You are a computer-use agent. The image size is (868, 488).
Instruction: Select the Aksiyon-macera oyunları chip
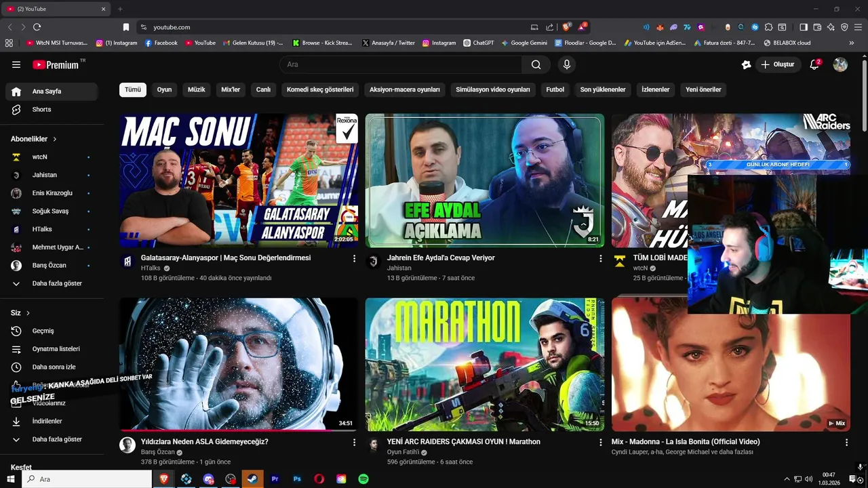tap(405, 89)
